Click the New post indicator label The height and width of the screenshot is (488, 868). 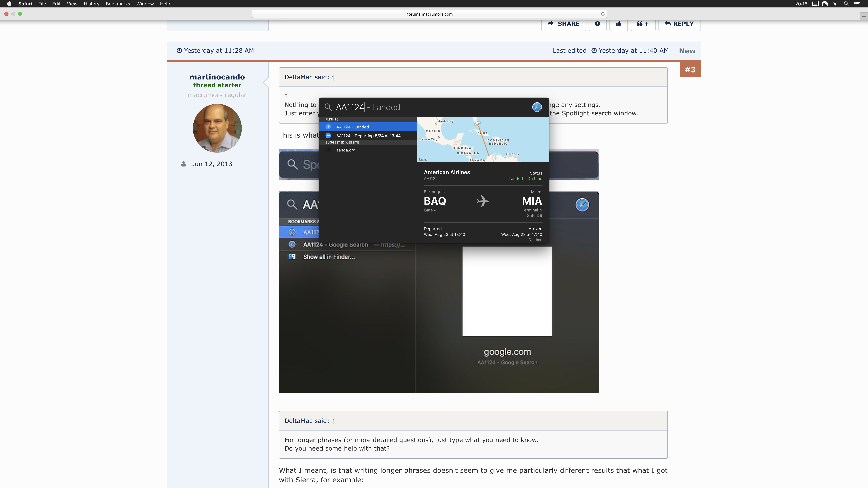click(687, 51)
